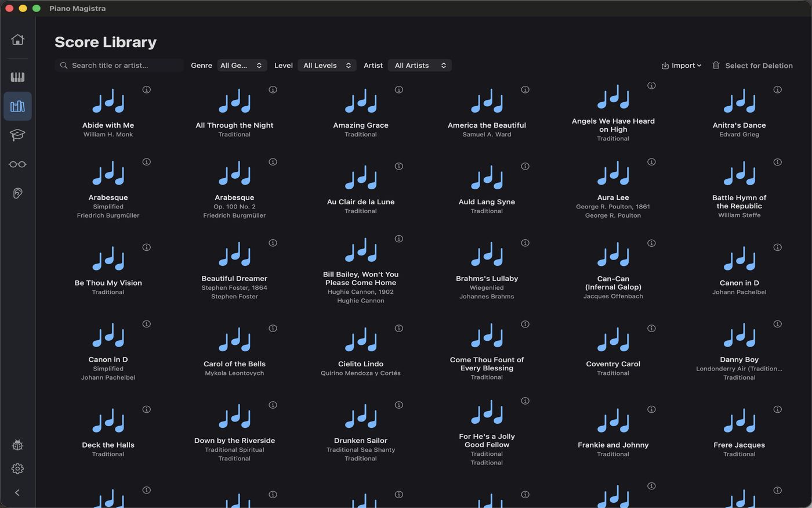The width and height of the screenshot is (812, 508).
Task: Open the Canon in D by Johann Pachelbel score
Action: pos(739,259)
